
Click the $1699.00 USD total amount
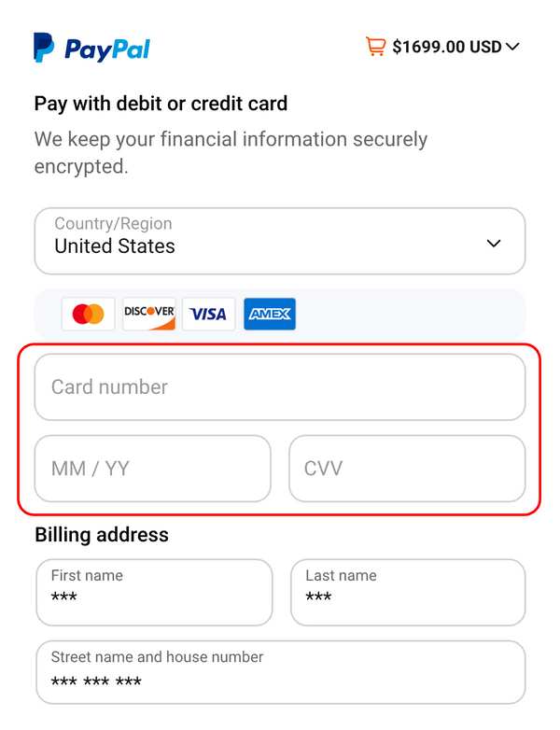[x=447, y=47]
